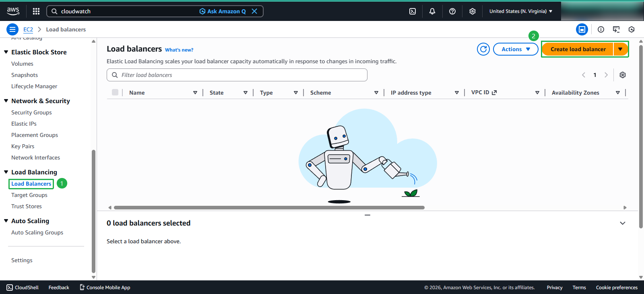Tick the select-all checkbox in table header
644x294 pixels.
pyautogui.click(x=115, y=92)
